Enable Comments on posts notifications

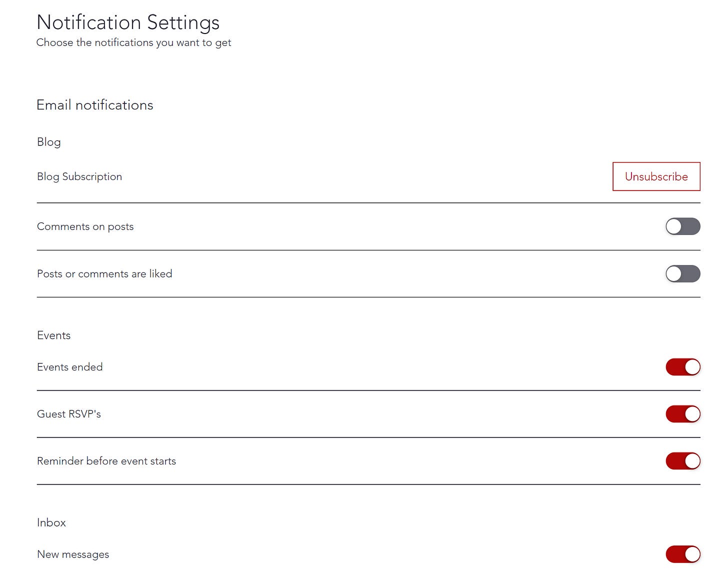[682, 226]
